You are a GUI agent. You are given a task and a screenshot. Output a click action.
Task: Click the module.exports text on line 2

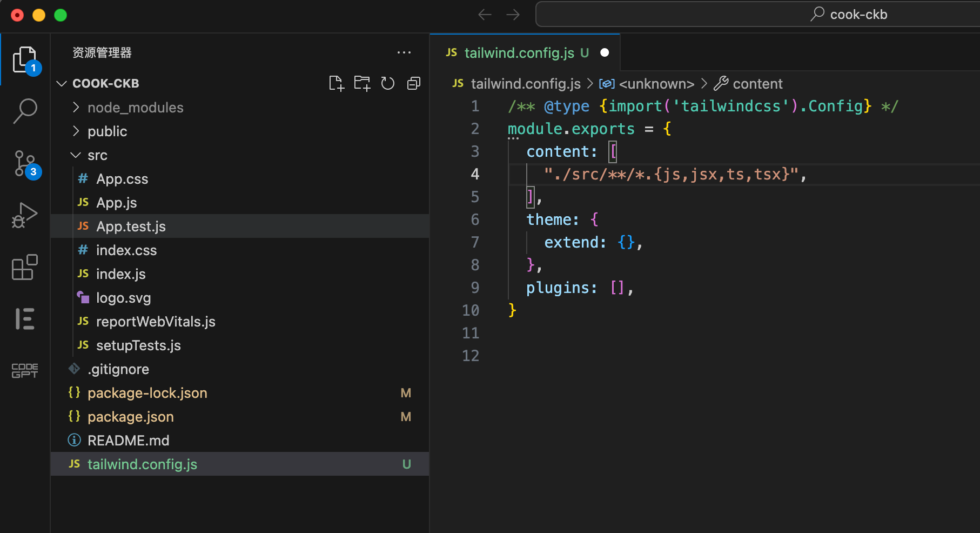[571, 129]
